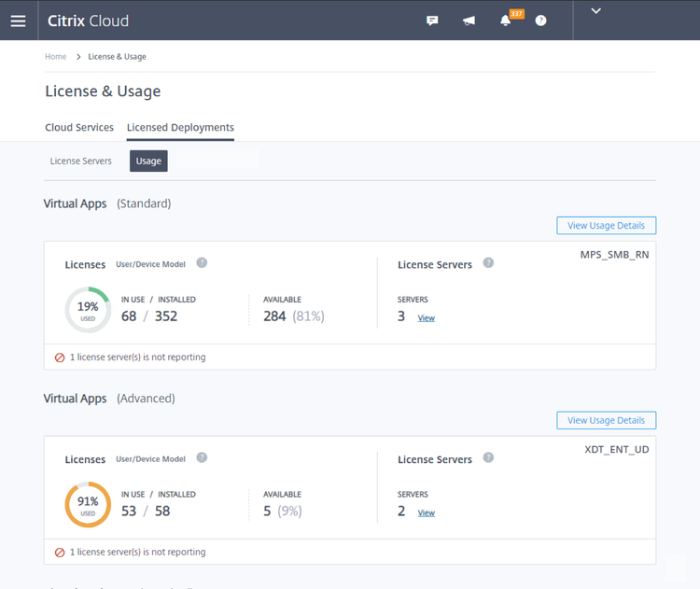Click the 284 (81%) available value
This screenshot has width=700, height=589.
tap(294, 316)
